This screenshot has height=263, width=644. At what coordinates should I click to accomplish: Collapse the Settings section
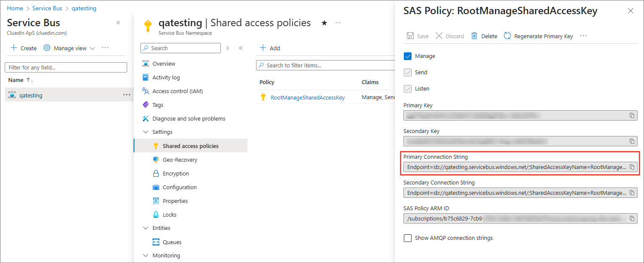[x=145, y=132]
